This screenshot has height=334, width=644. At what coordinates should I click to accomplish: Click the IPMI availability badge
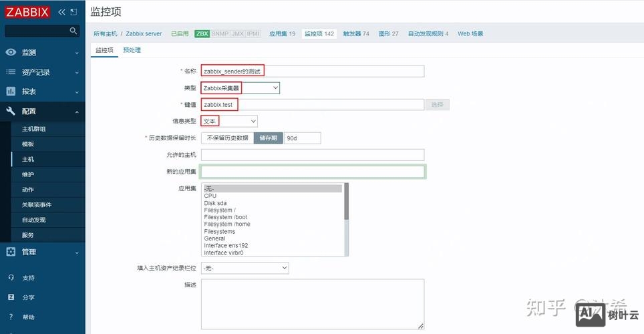click(253, 33)
